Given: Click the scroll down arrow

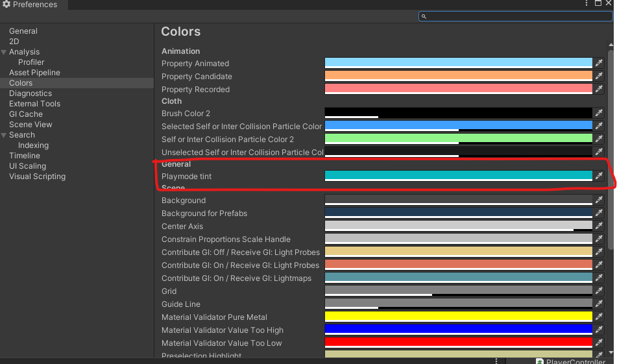Looking at the screenshot, I should pyautogui.click(x=611, y=352).
